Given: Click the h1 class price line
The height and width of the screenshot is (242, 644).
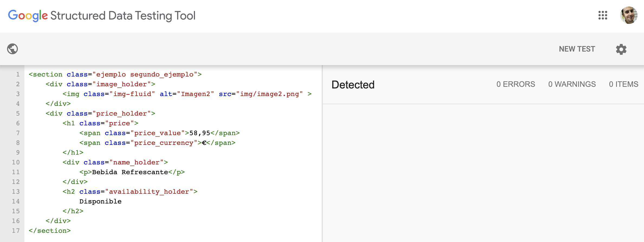Looking at the screenshot, I should (x=100, y=123).
